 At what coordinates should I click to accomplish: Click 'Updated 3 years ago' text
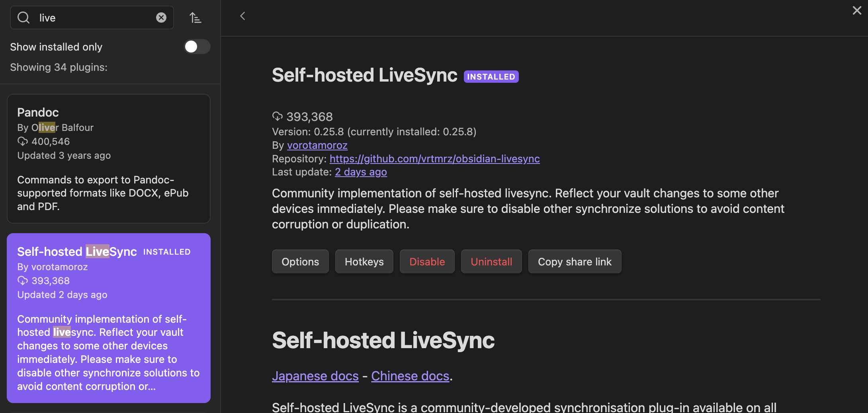coord(64,155)
